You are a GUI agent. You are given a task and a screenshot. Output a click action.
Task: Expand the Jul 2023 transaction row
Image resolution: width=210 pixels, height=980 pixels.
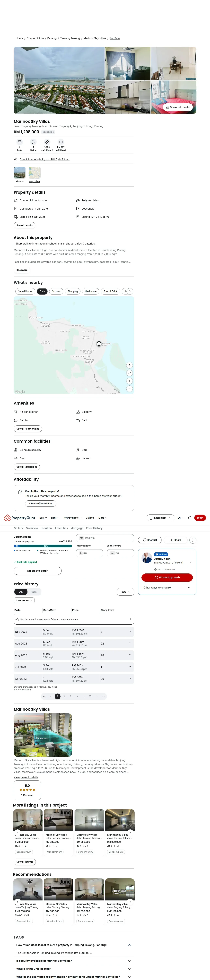click(74, 667)
